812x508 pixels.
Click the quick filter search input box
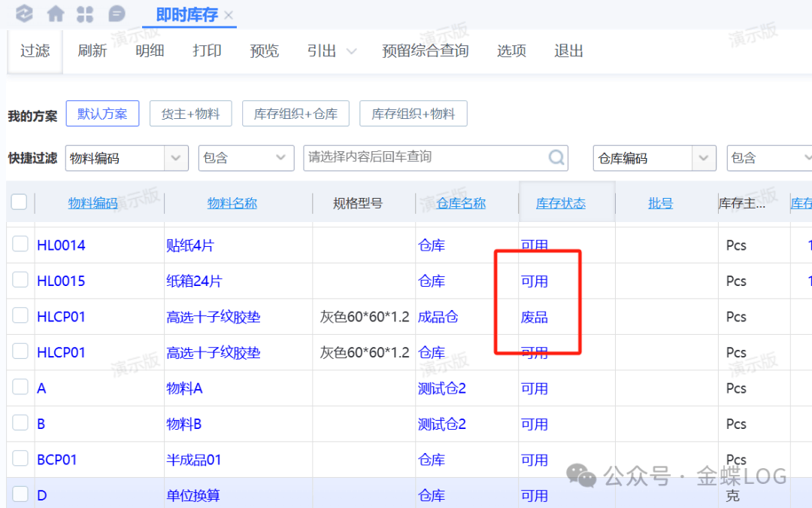click(425, 158)
